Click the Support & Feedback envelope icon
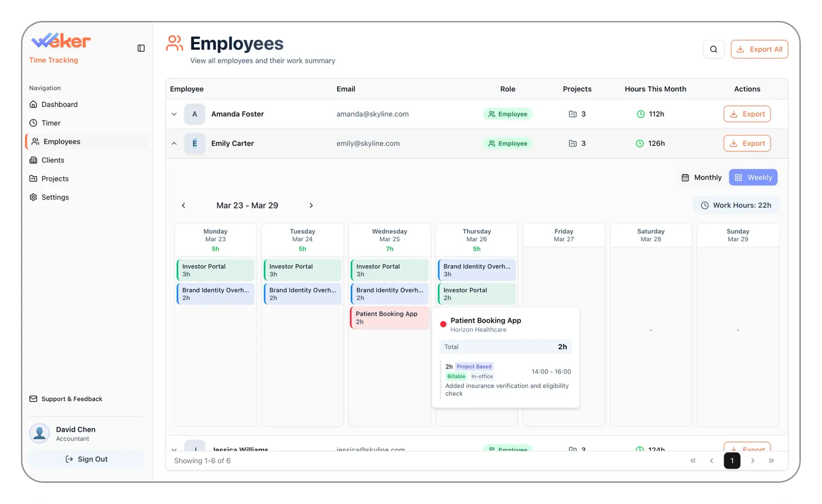The width and height of the screenshot is (822, 504). tap(33, 399)
